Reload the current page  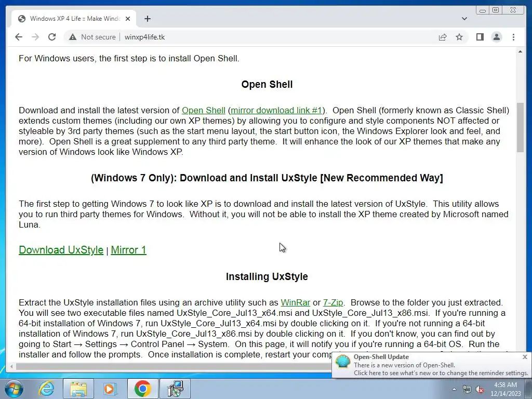tap(52, 37)
